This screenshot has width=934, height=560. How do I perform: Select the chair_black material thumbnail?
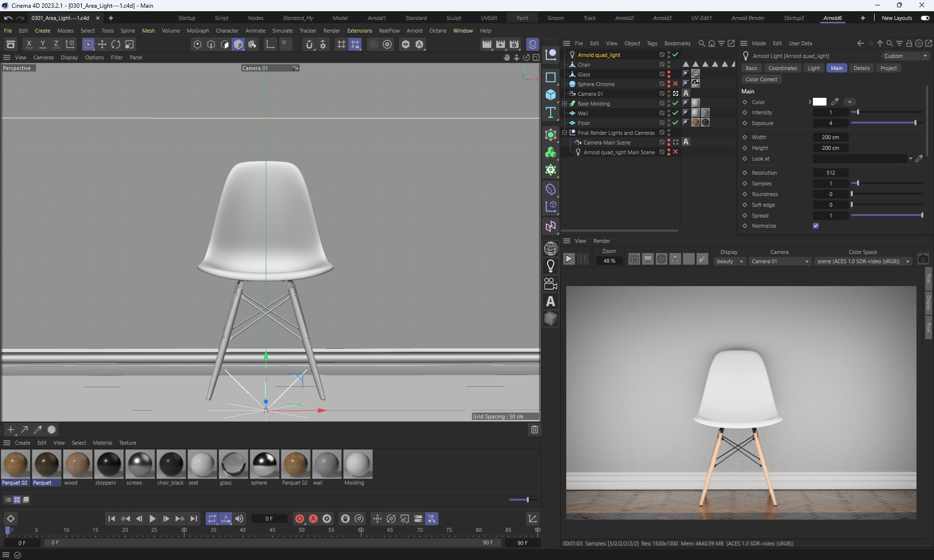(171, 464)
